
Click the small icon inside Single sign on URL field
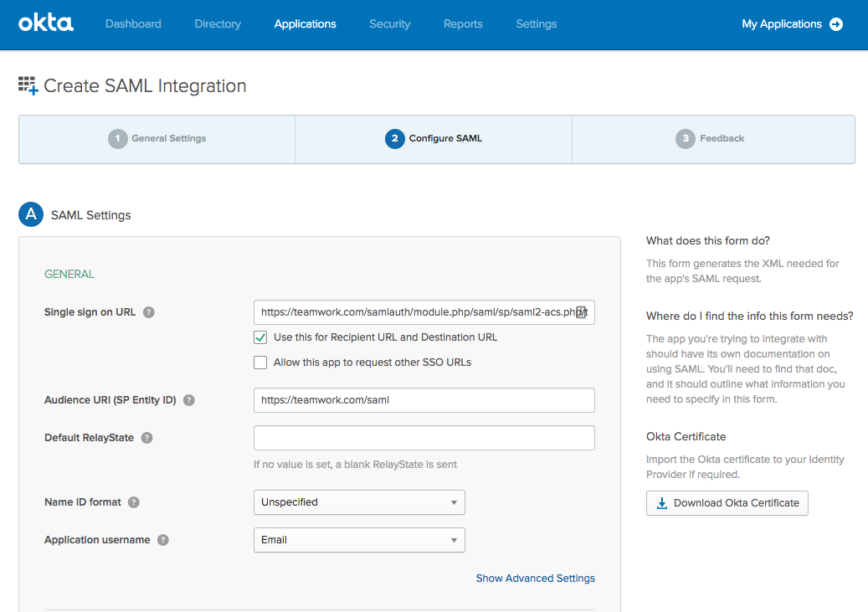pyautogui.click(x=580, y=312)
